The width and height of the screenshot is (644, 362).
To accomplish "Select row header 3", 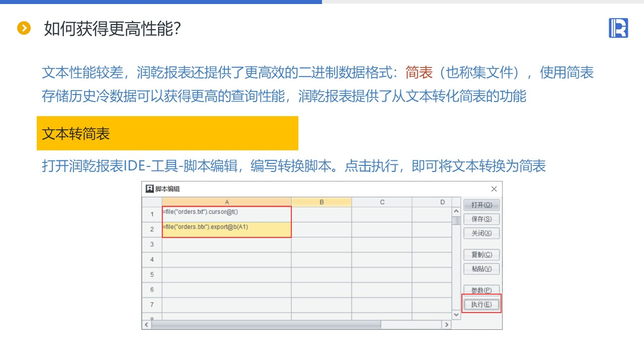I will (152, 244).
